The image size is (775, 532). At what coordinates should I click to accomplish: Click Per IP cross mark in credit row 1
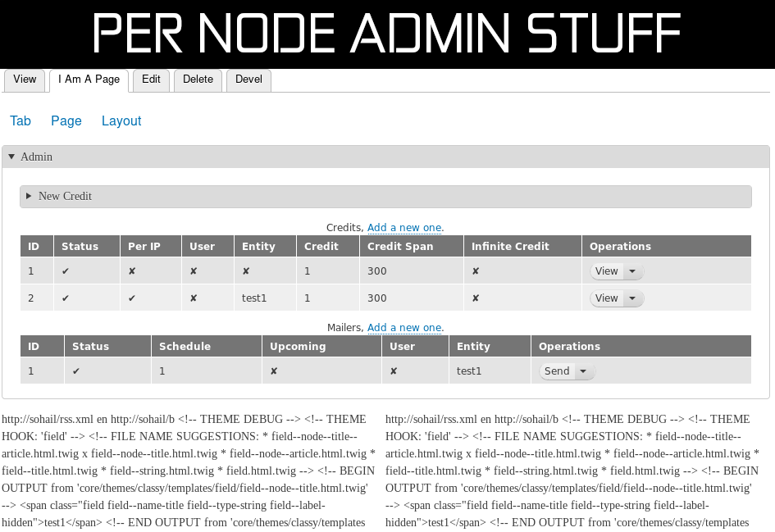click(x=131, y=271)
